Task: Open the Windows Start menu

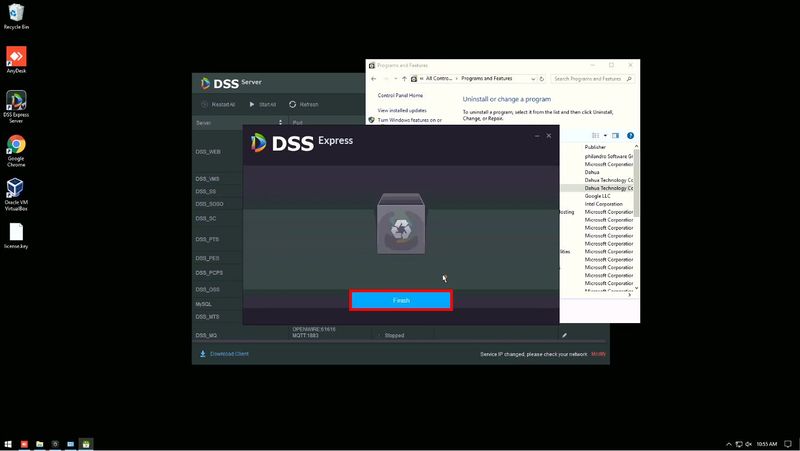Action: (8, 444)
